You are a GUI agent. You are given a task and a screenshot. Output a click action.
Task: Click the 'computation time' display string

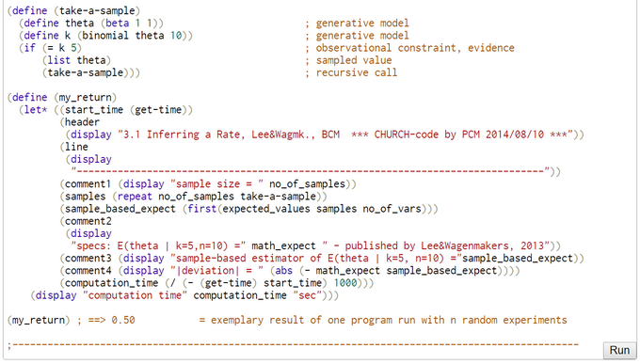(135, 295)
